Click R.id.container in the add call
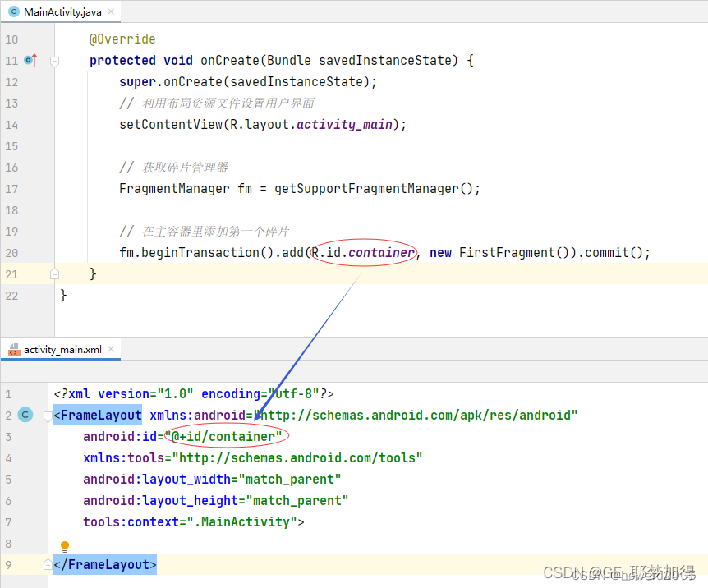 tap(363, 252)
